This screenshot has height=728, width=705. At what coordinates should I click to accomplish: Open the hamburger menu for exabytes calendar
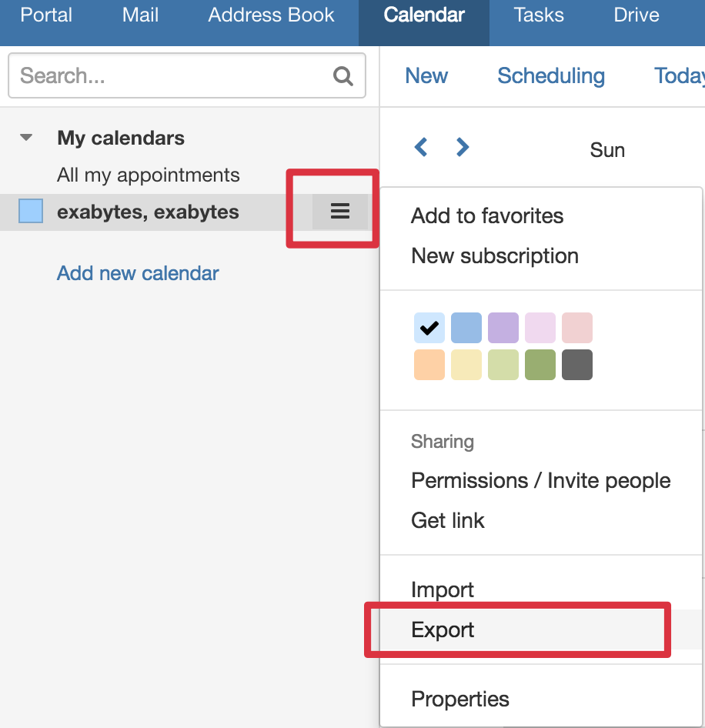click(340, 212)
